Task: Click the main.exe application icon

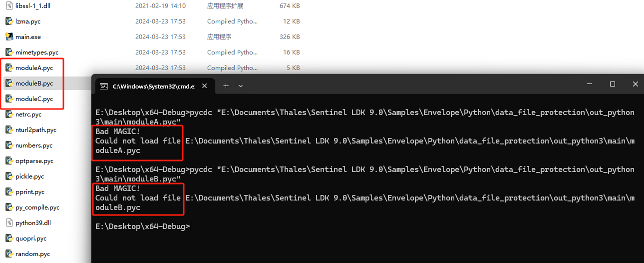Action: coord(9,36)
